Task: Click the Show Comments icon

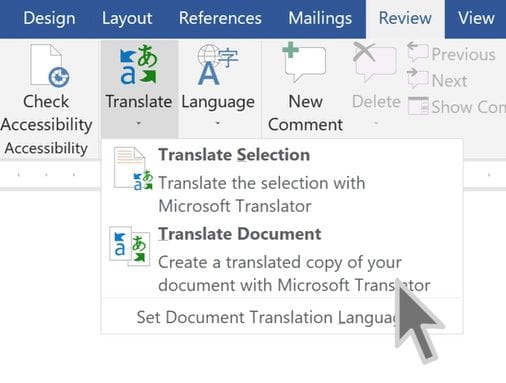Action: (x=418, y=106)
